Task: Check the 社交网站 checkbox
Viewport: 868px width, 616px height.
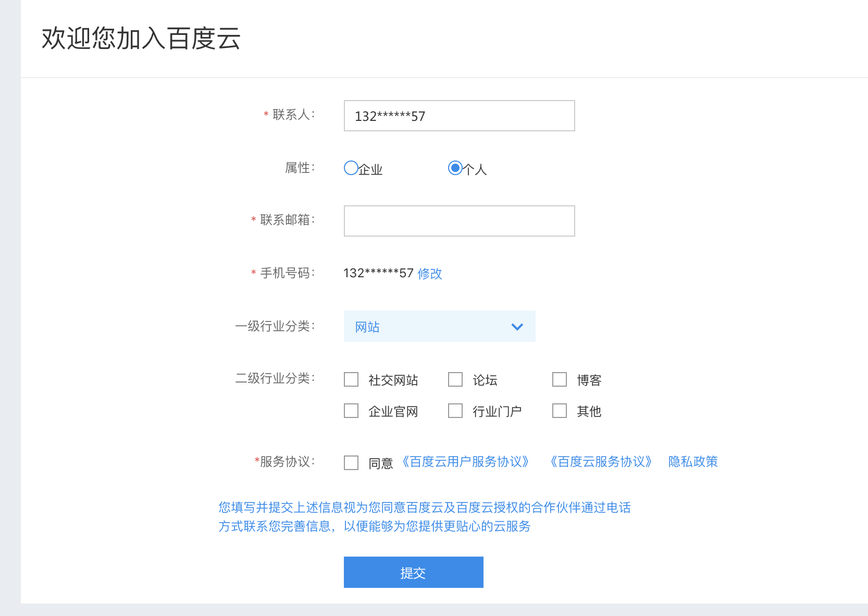Action: tap(351, 379)
